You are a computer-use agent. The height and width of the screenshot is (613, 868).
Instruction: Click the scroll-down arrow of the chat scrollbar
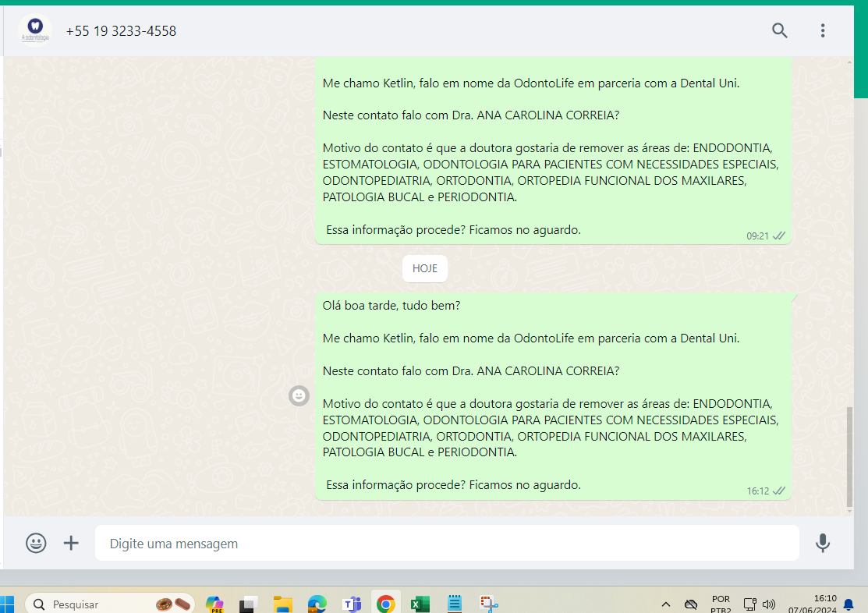pos(849,511)
